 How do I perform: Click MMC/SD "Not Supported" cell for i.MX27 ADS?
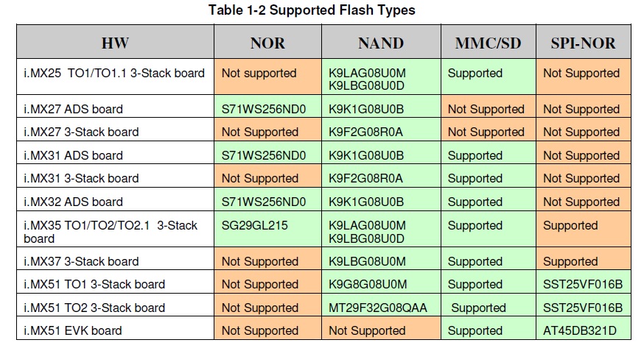pos(486,109)
